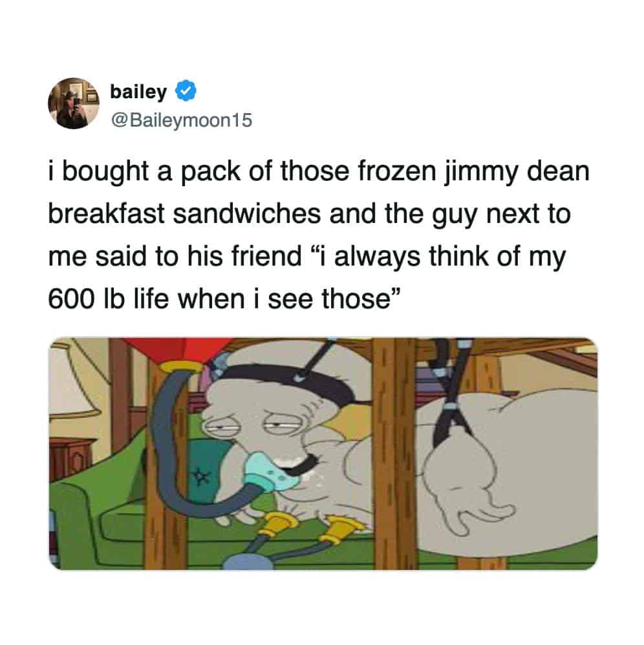The height and width of the screenshot is (645, 644).
Task: Click the display name "bailey"
Action: [x=138, y=92]
